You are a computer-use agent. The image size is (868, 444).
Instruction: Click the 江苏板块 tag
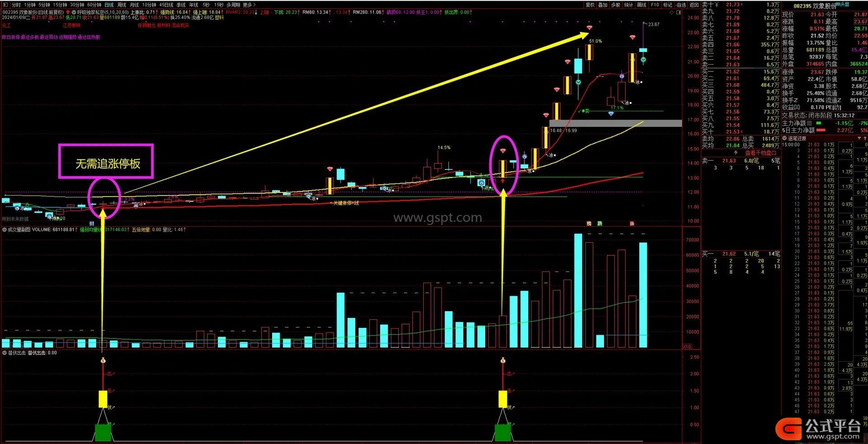tap(71, 25)
